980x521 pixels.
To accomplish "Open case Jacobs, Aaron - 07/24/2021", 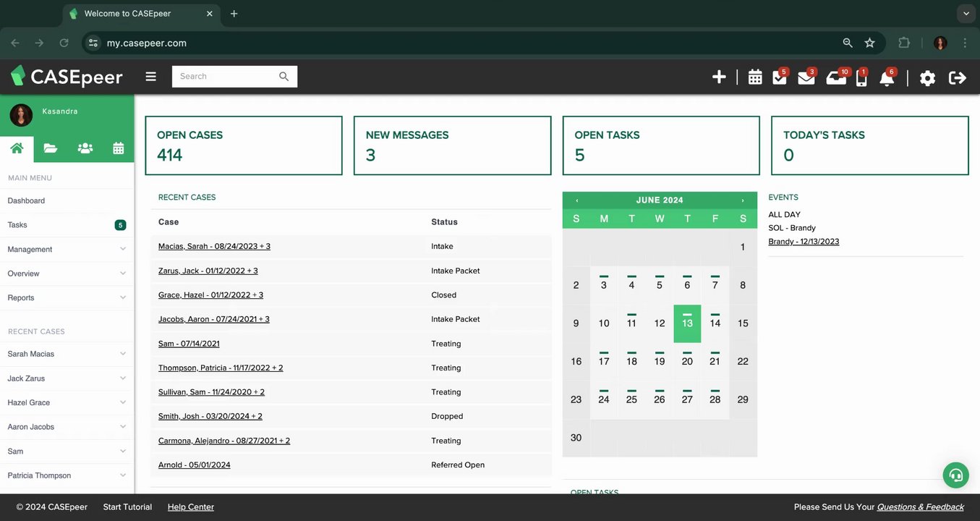I will [214, 319].
